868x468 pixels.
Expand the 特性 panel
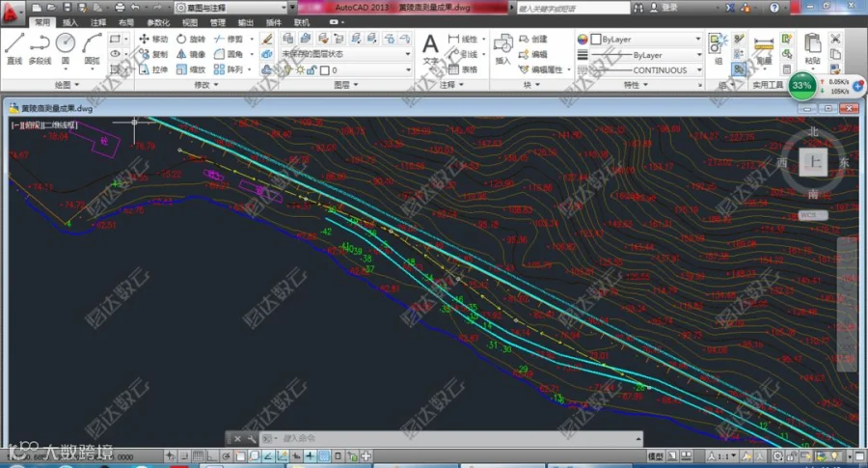coord(637,85)
